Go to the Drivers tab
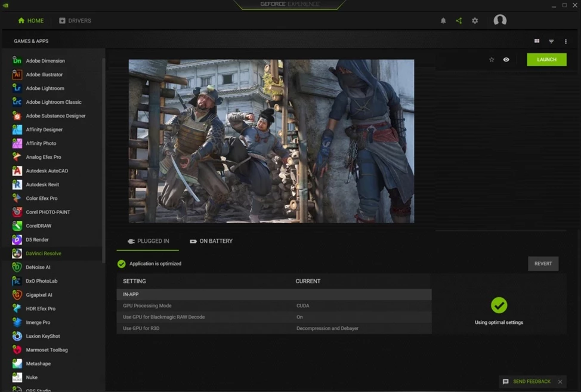This screenshot has height=392, width=581. 75,21
